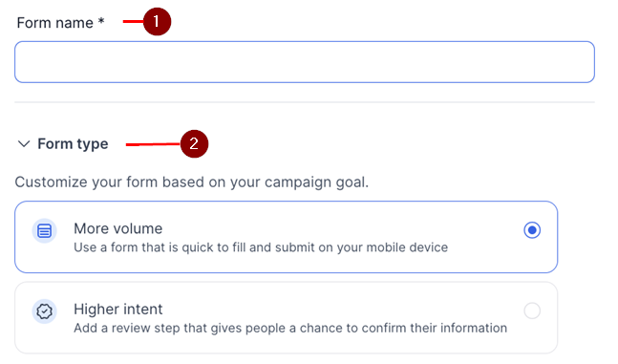This screenshot has width=618, height=364.
Task: Click the Form name label
Action: click(54, 23)
